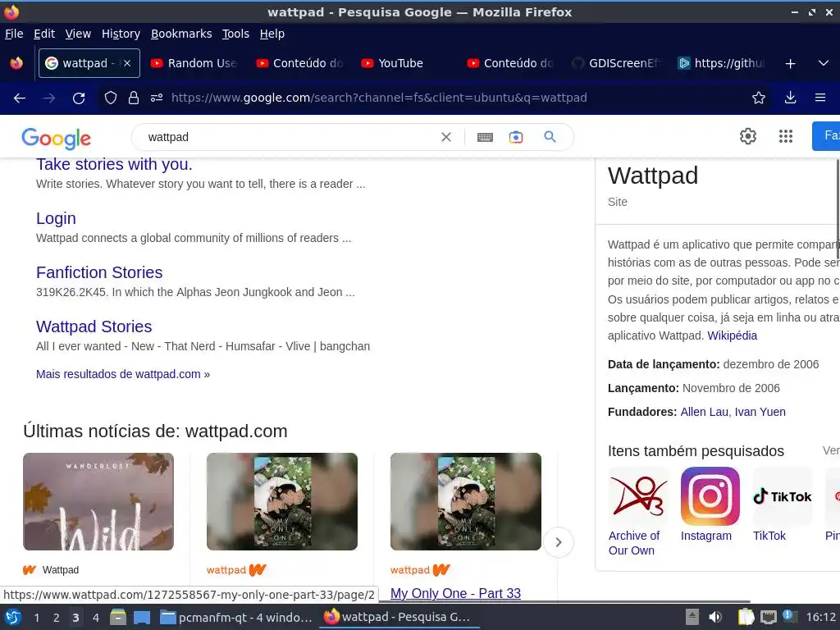Open Archive of Our Own icon
The height and width of the screenshot is (630, 840).
click(x=638, y=496)
